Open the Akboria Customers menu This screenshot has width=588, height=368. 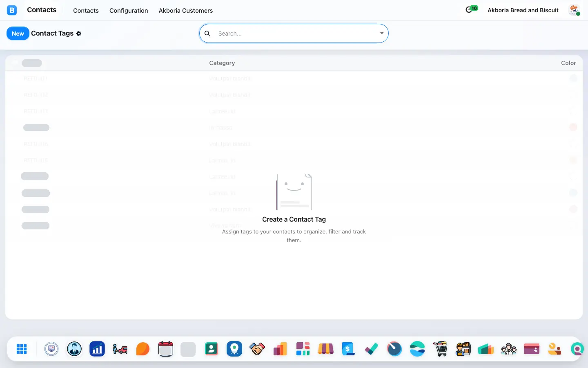(186, 11)
